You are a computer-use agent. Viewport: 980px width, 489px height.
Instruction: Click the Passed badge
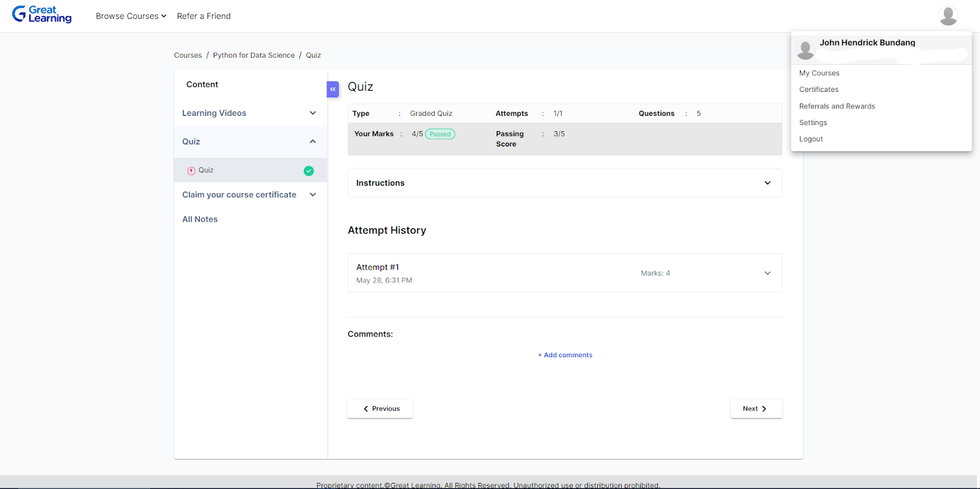[440, 134]
